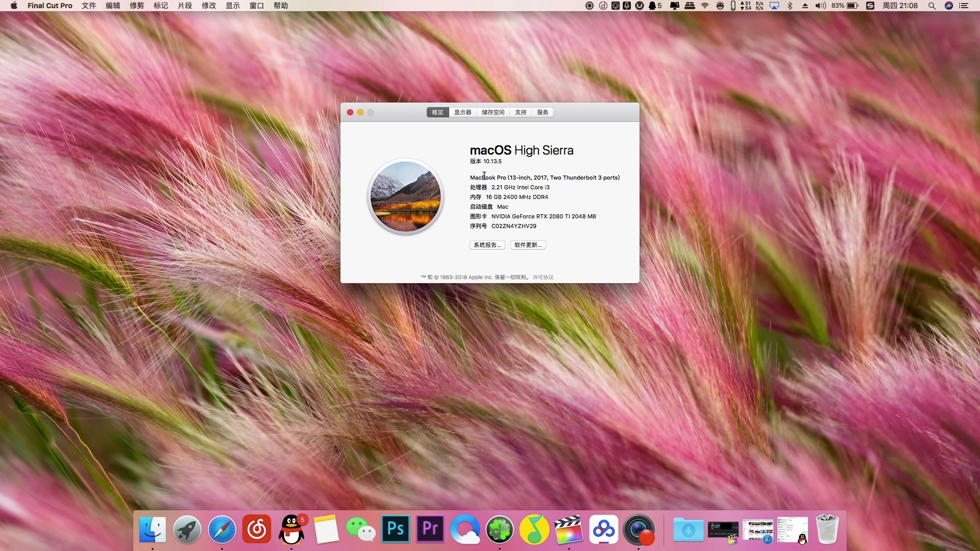Open the 修剪 menu

pos(137,6)
